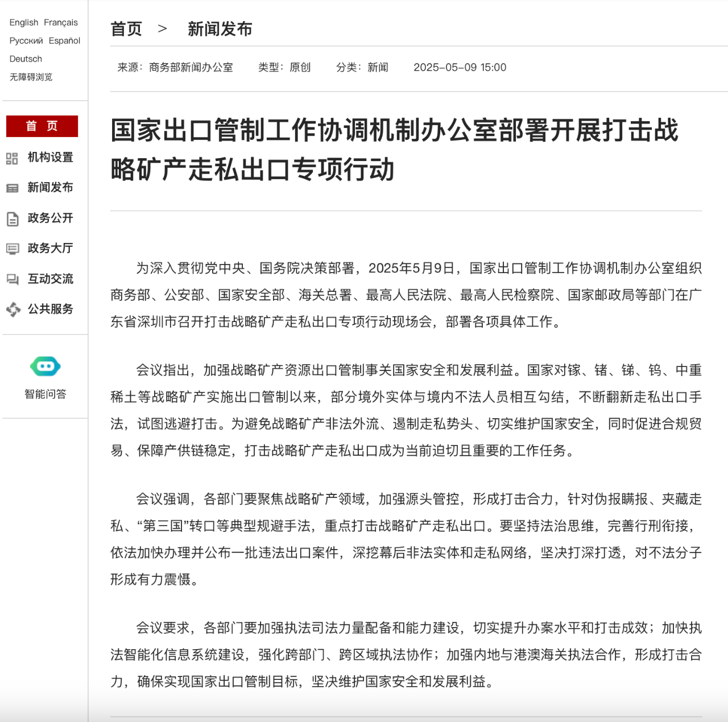Click the article headline title
The image size is (728, 722).
coord(394,150)
